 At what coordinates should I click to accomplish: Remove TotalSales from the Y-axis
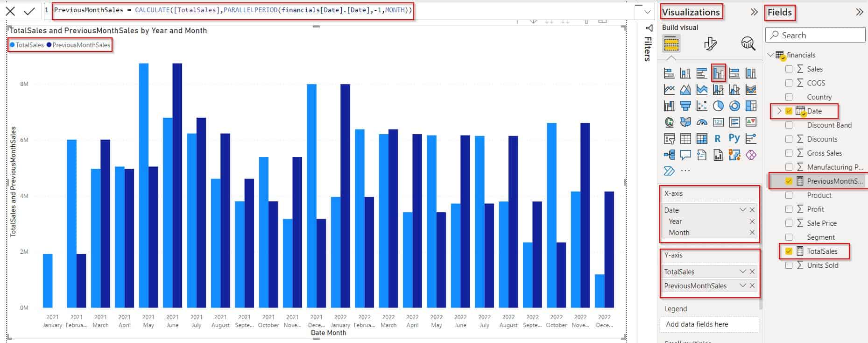(752, 272)
